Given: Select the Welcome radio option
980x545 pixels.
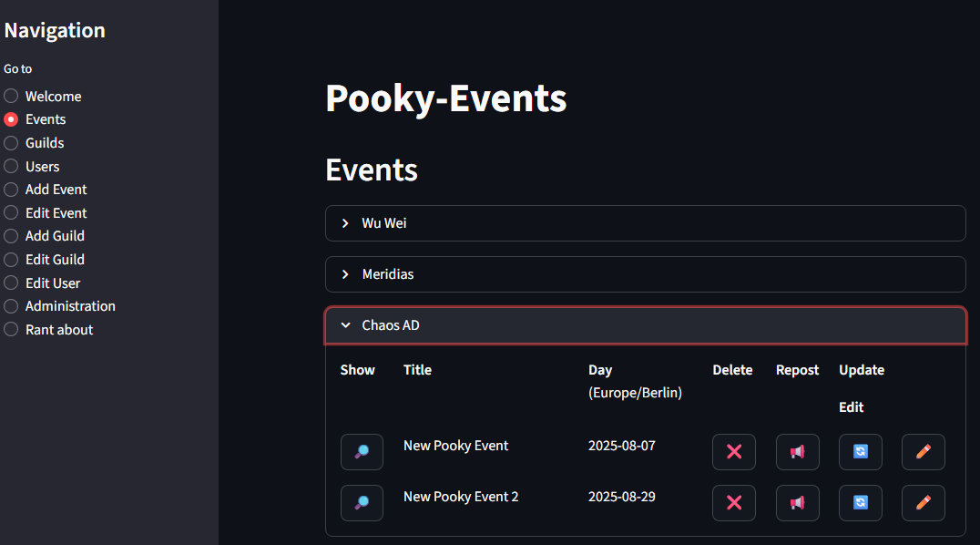Looking at the screenshot, I should point(11,96).
